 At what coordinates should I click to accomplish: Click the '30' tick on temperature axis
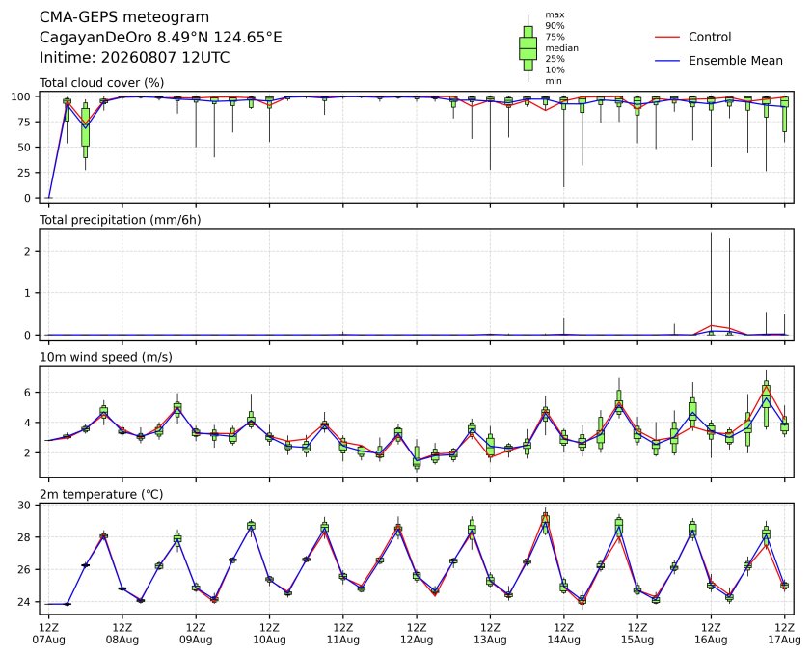coord(25,505)
